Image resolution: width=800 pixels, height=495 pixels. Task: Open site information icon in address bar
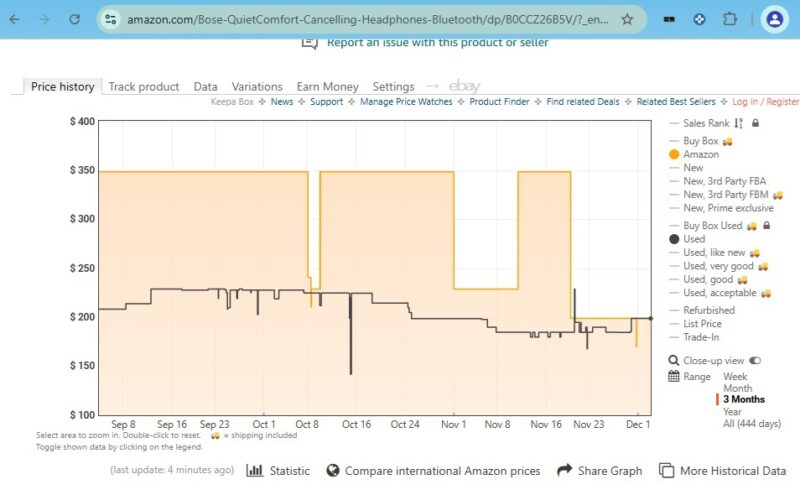coord(110,19)
